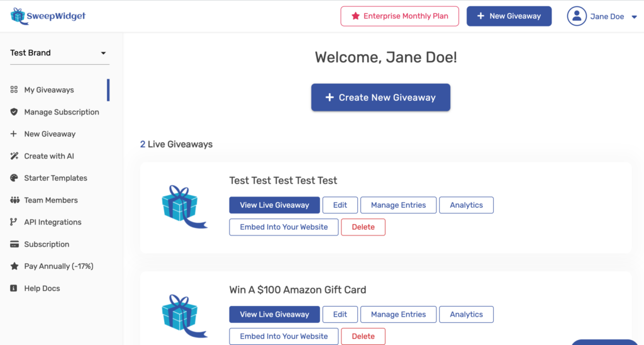
Task: Click the Manage Subscription shield icon
Action: 14,112
